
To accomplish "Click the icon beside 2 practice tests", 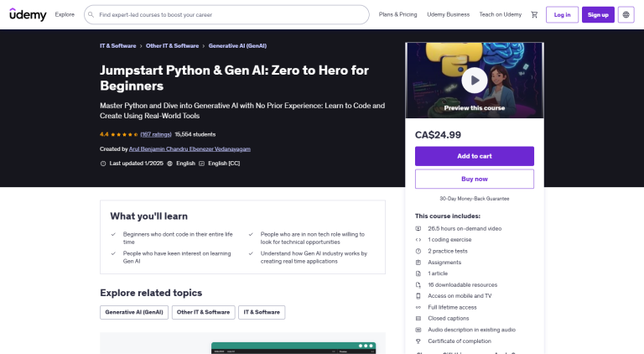I will point(418,251).
